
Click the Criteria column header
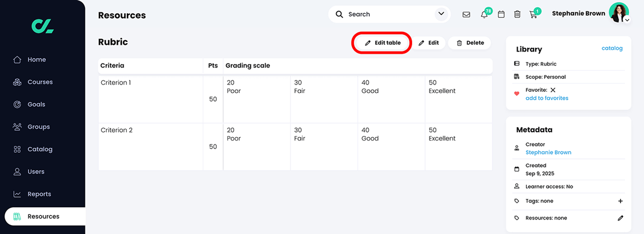[151, 66]
